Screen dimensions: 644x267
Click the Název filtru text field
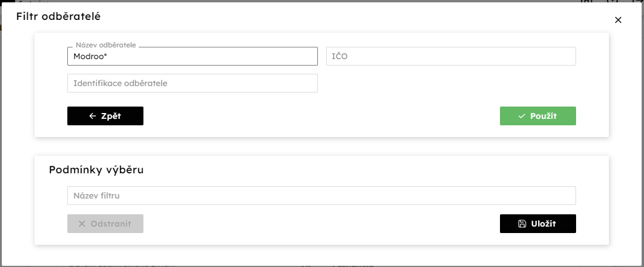pos(321,196)
